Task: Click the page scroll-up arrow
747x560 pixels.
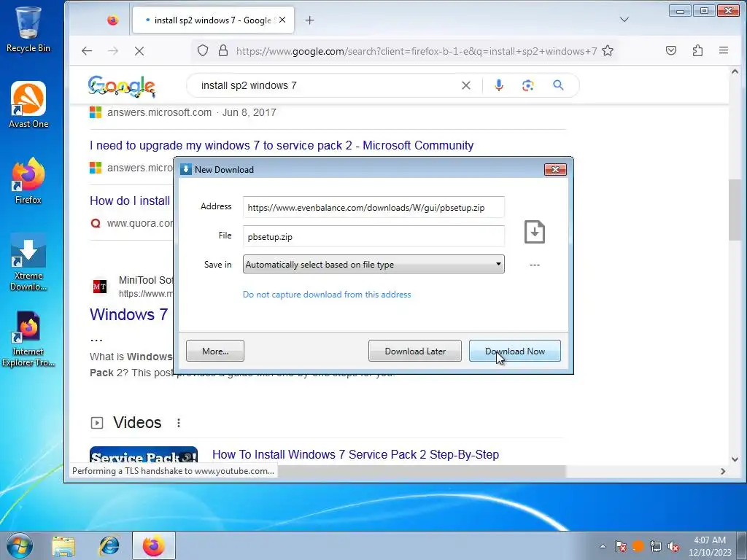Action: click(734, 71)
